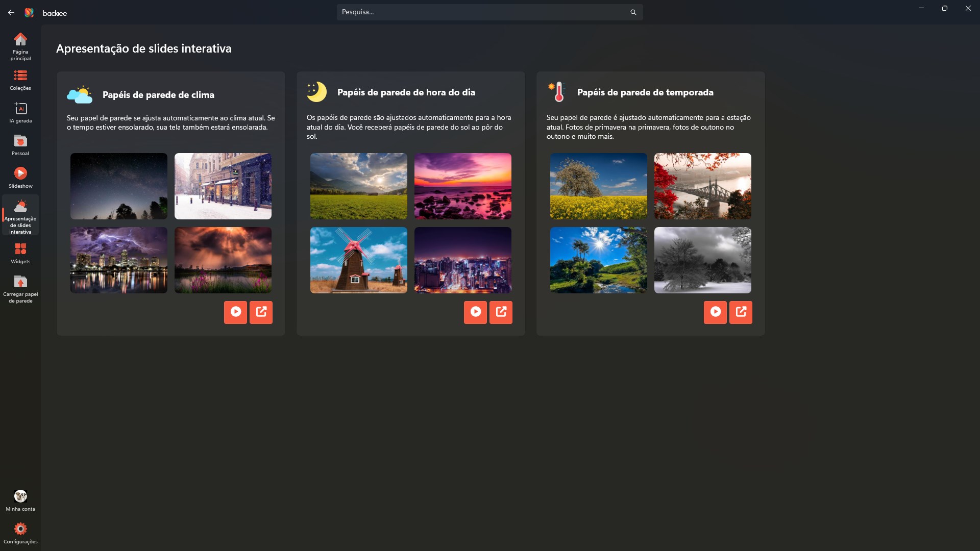Click the back arrow
980x551 pixels.
(x=11, y=13)
